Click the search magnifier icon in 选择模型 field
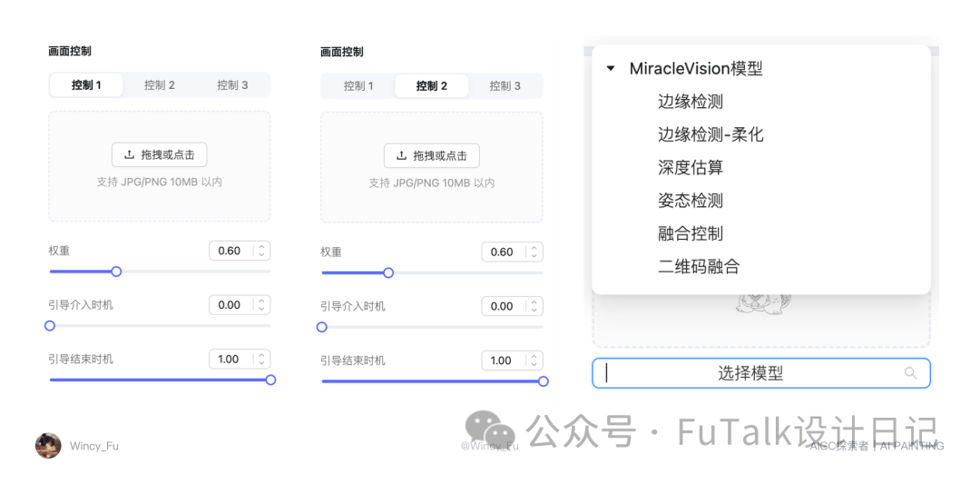Image resolution: width=980 pixels, height=484 pixels. [x=911, y=373]
